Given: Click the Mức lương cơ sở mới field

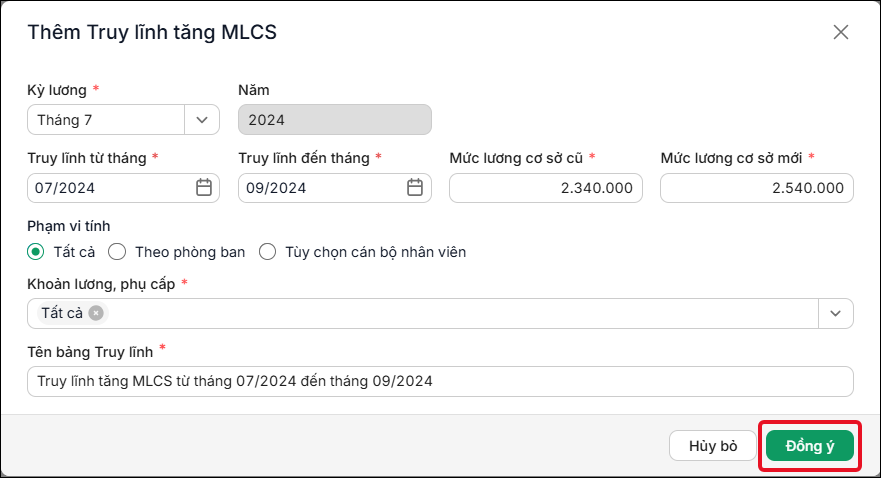Looking at the screenshot, I should (x=757, y=188).
